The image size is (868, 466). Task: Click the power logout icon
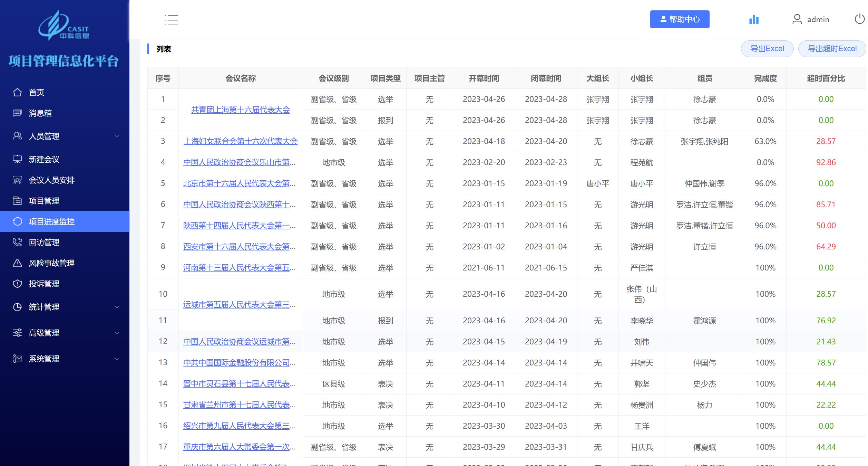[860, 19]
